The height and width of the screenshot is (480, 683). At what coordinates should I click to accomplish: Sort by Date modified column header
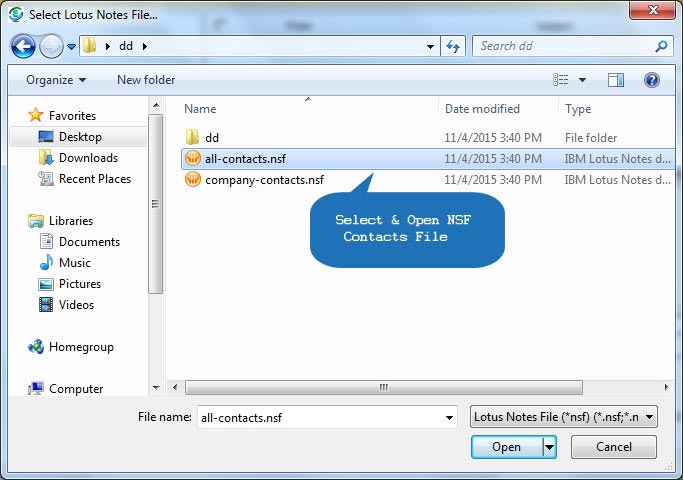(482, 109)
